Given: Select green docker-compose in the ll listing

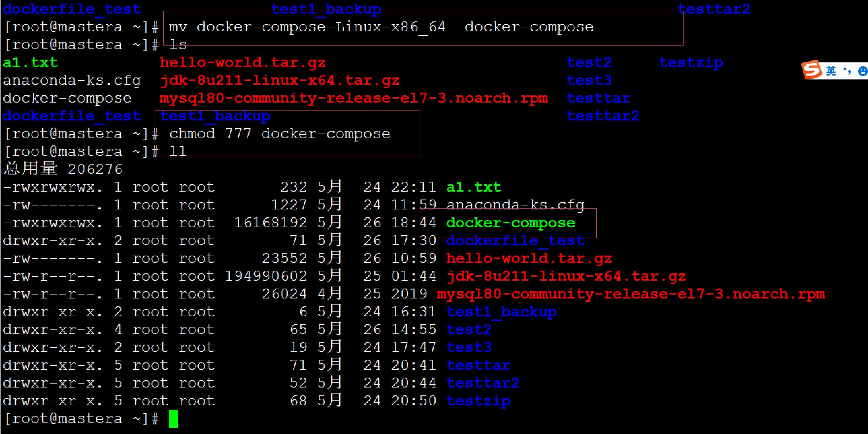Looking at the screenshot, I should point(511,223).
